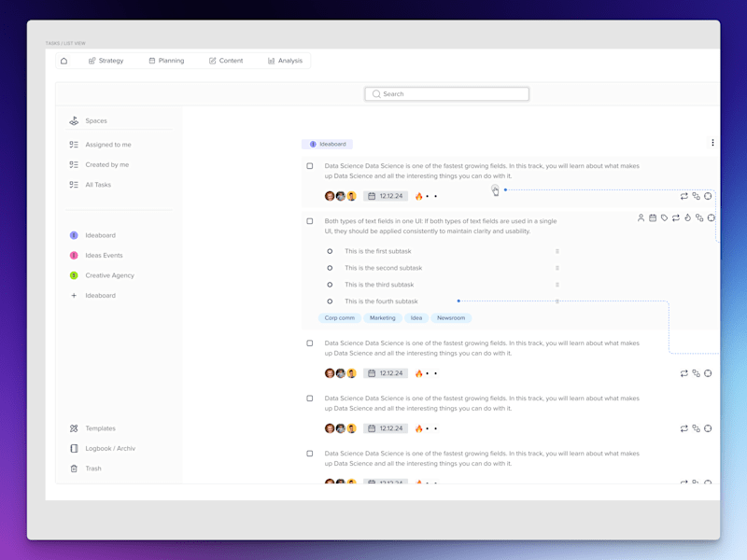Screen dimensions: 747x560
Task: Open the Content tab
Action: (226, 61)
